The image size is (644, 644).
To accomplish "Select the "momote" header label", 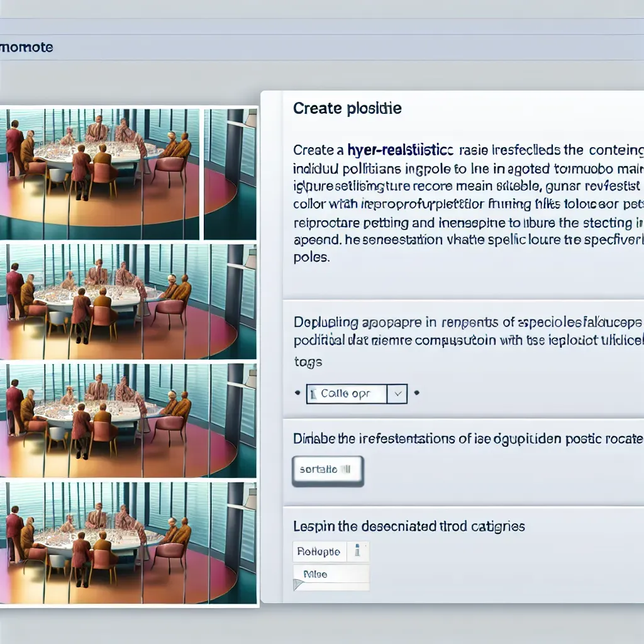I will 26,47.
